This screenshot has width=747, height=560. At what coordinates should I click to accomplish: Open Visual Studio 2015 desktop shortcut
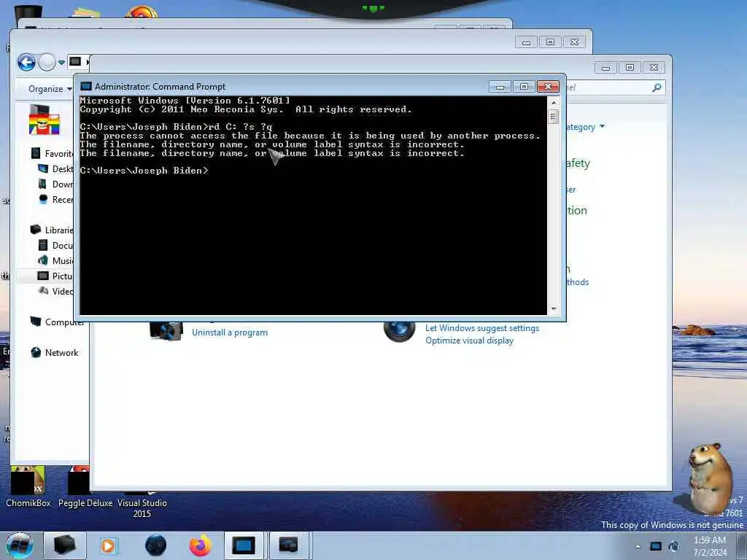click(x=142, y=505)
